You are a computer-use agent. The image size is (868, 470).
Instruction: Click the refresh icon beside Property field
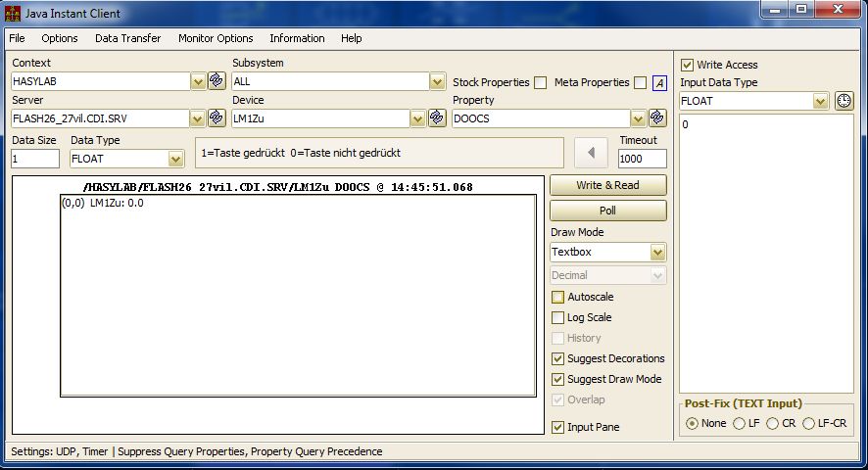pos(657,117)
